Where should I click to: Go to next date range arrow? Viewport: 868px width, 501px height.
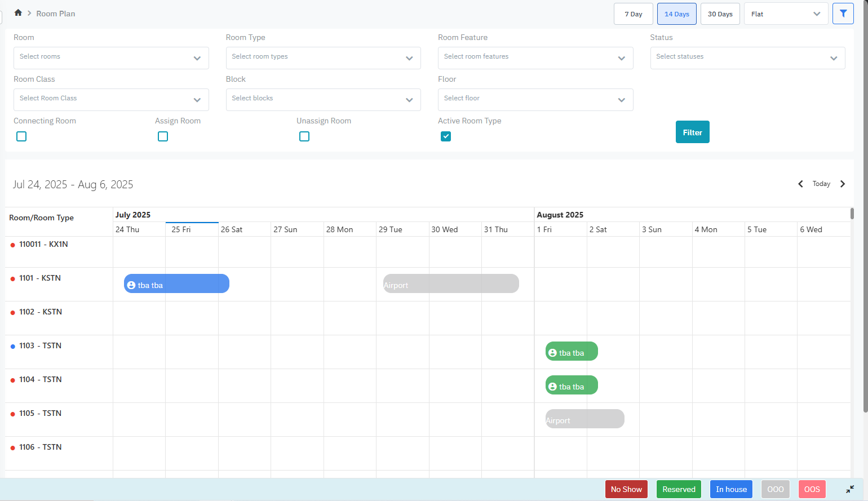pos(843,184)
